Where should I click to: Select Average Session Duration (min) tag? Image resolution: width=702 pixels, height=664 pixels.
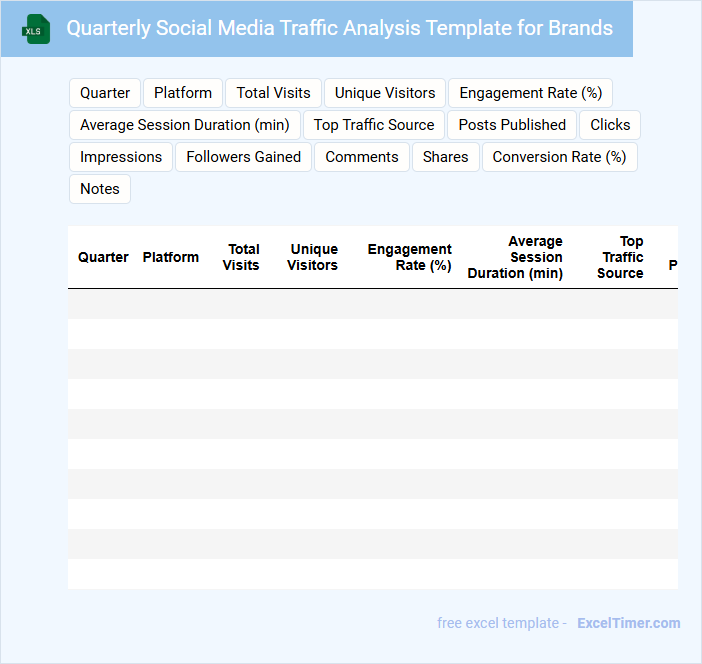click(185, 125)
